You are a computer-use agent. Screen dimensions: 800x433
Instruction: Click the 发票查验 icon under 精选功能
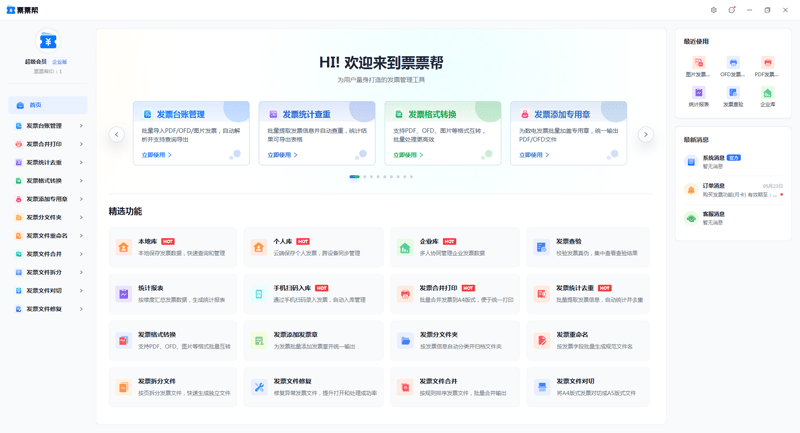tap(541, 247)
